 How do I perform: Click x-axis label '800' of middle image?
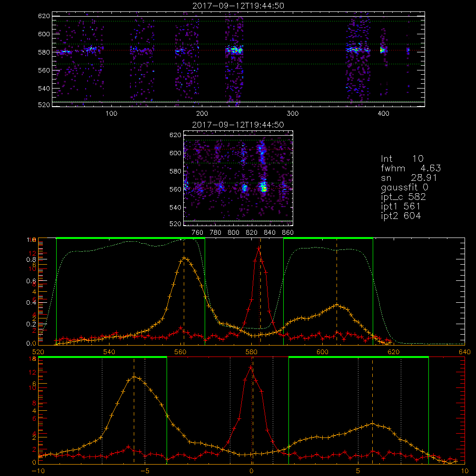point(233,233)
